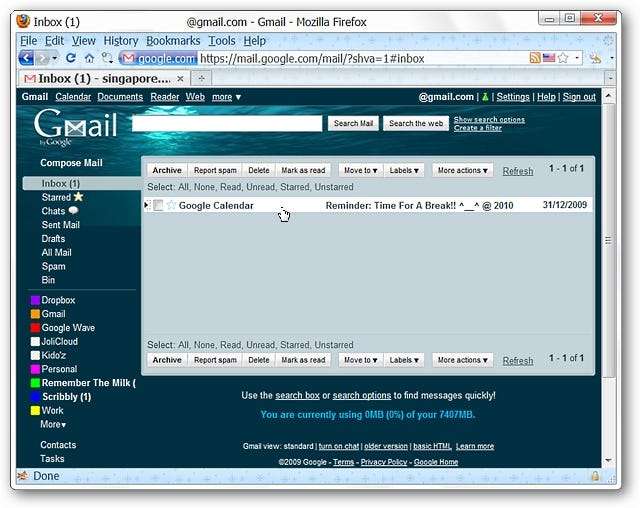
Task: Open the tab list dropdown arrow
Action: pyautogui.click(x=611, y=78)
